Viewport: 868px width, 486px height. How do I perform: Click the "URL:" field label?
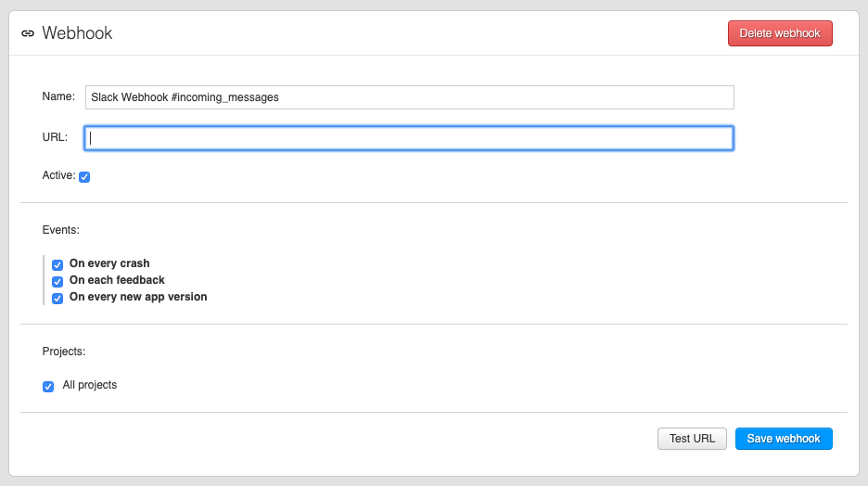(55, 137)
